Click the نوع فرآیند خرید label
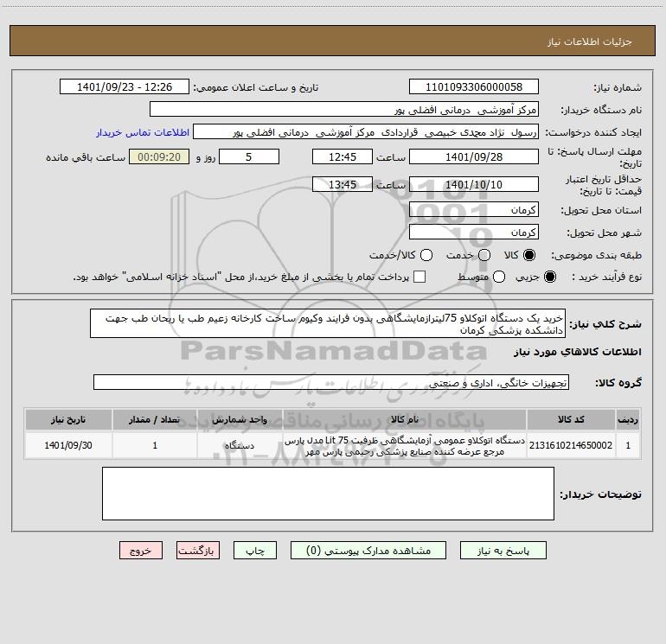Image resolution: width=666 pixels, height=644 pixels. (606, 277)
